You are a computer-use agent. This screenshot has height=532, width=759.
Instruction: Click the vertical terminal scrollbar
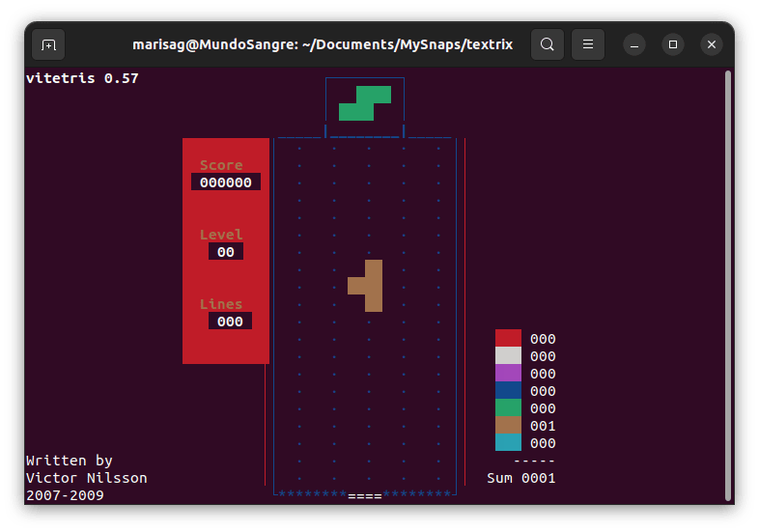coord(728,286)
